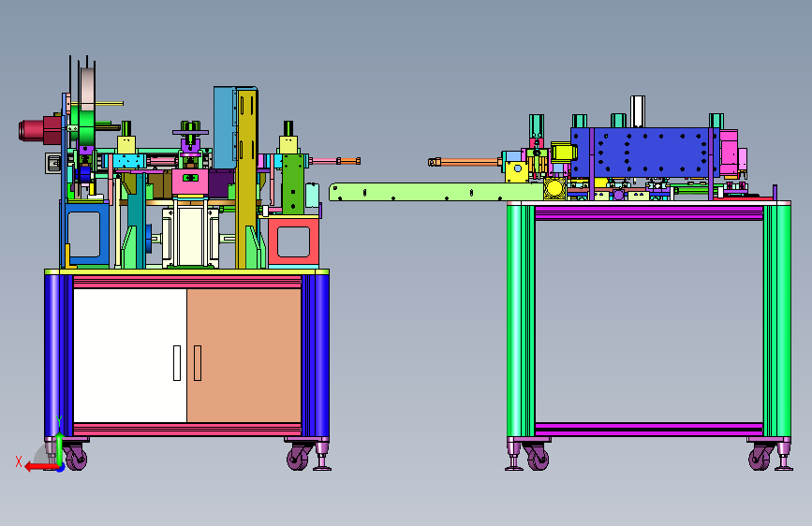
Task: Click the handle on the orange cabinet door
Action: click(198, 363)
